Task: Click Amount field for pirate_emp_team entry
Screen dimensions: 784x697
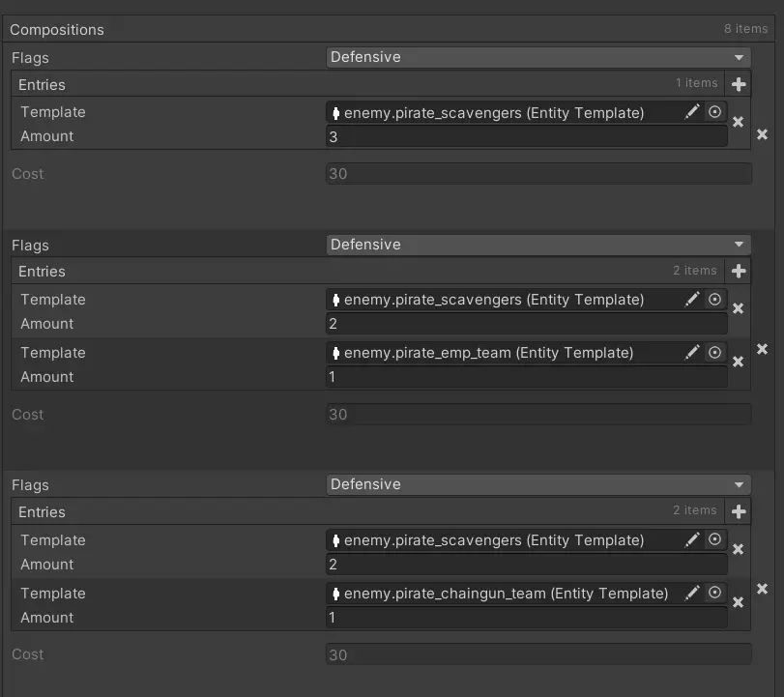Action: [x=526, y=377]
